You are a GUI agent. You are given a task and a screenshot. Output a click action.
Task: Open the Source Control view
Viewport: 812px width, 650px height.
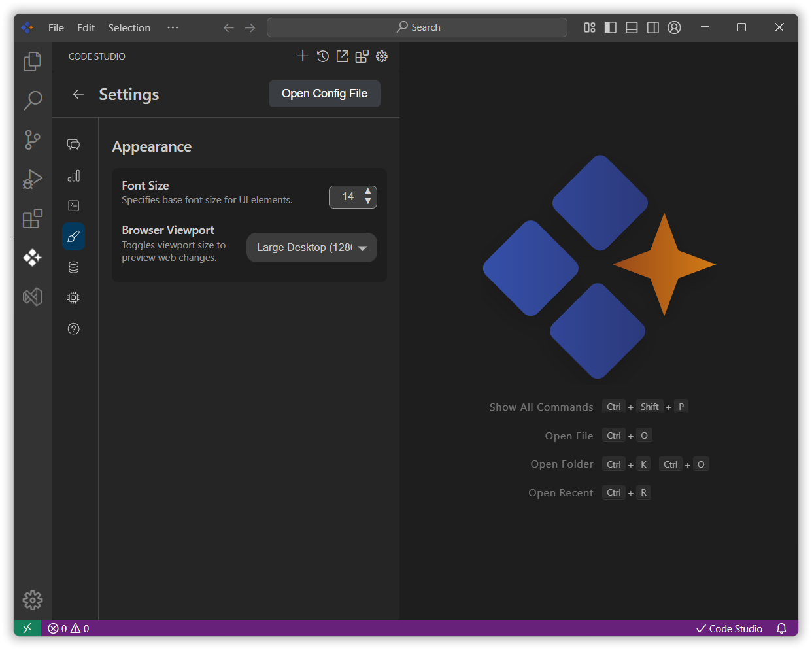32,139
